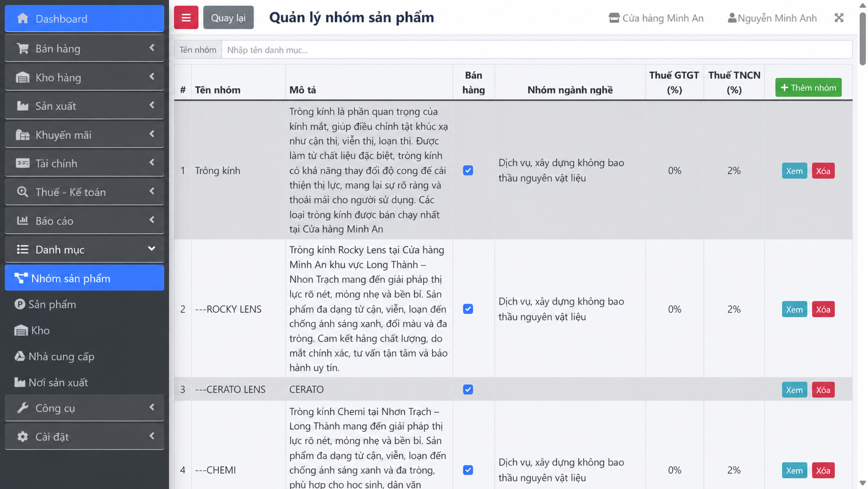868x489 pixels.
Task: Click Xóa for the CHEMI row
Action: click(823, 471)
